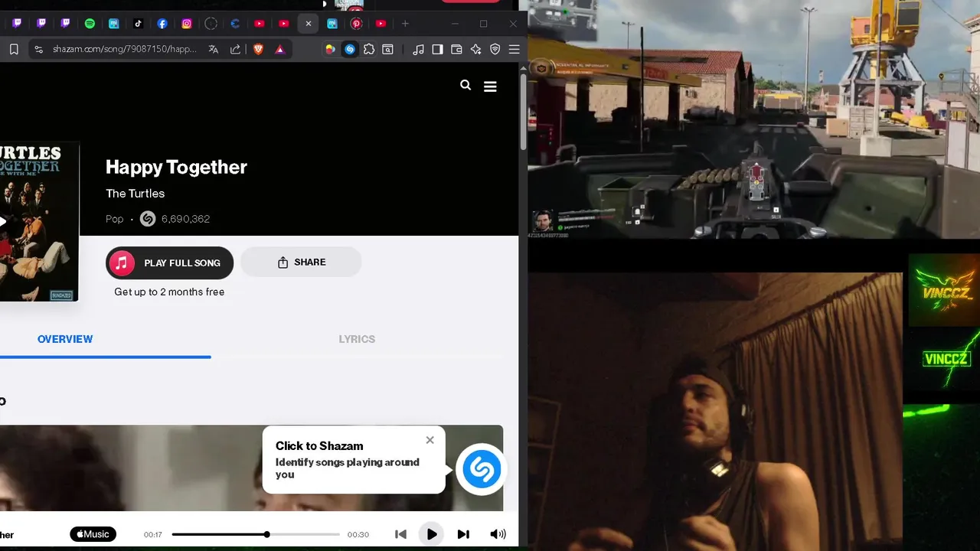Switch to the Pinterest browser tab
Image resolution: width=980 pixels, height=551 pixels.
356,24
